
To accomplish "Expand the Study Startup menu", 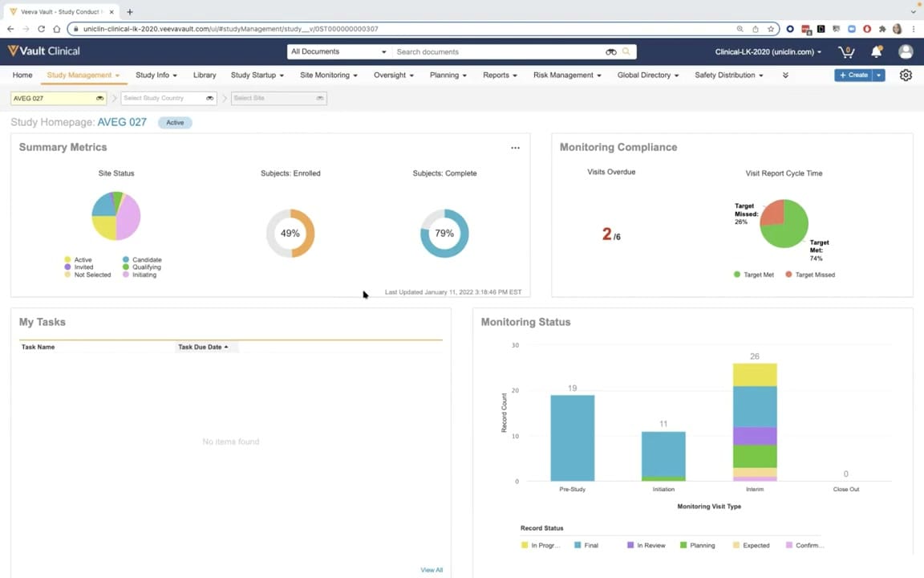I will point(257,75).
